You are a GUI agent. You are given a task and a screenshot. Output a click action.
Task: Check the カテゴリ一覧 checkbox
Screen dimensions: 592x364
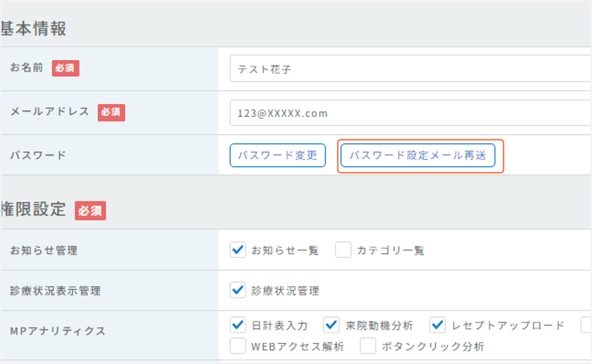click(x=343, y=250)
